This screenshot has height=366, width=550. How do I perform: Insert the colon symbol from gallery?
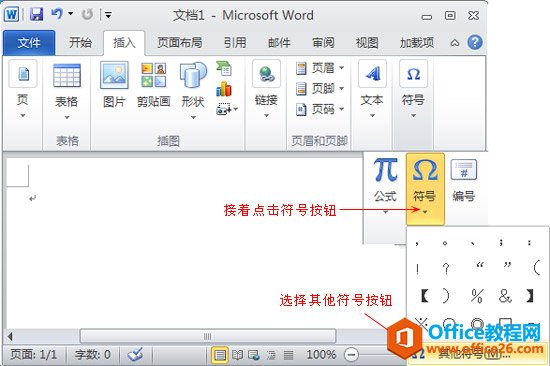530,242
